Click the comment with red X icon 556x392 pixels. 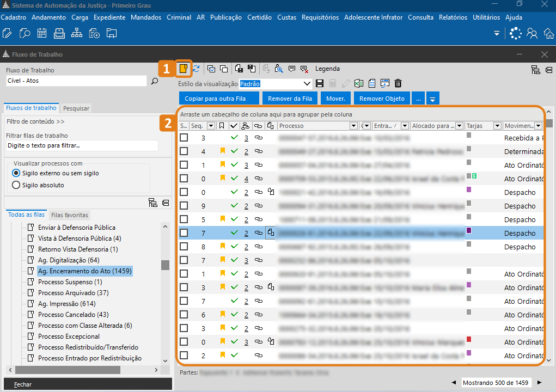304,69
